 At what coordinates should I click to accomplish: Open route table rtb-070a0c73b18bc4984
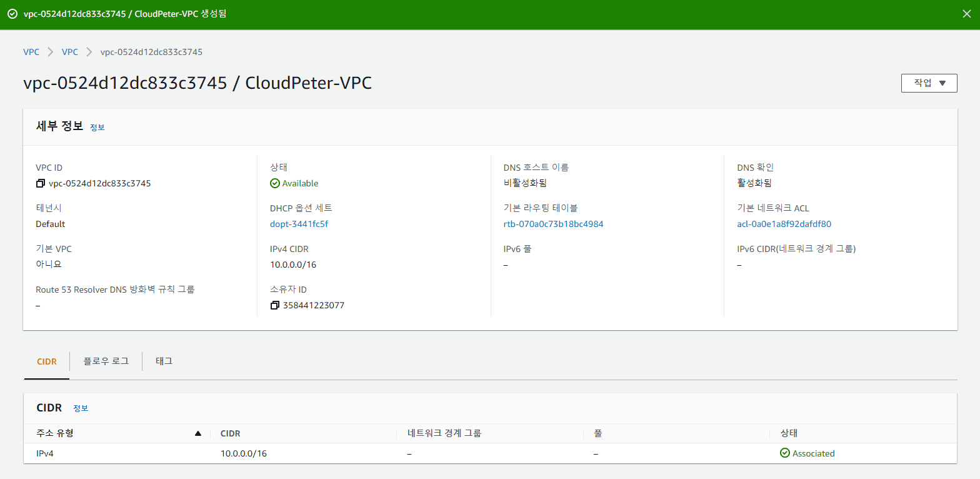[x=553, y=224]
